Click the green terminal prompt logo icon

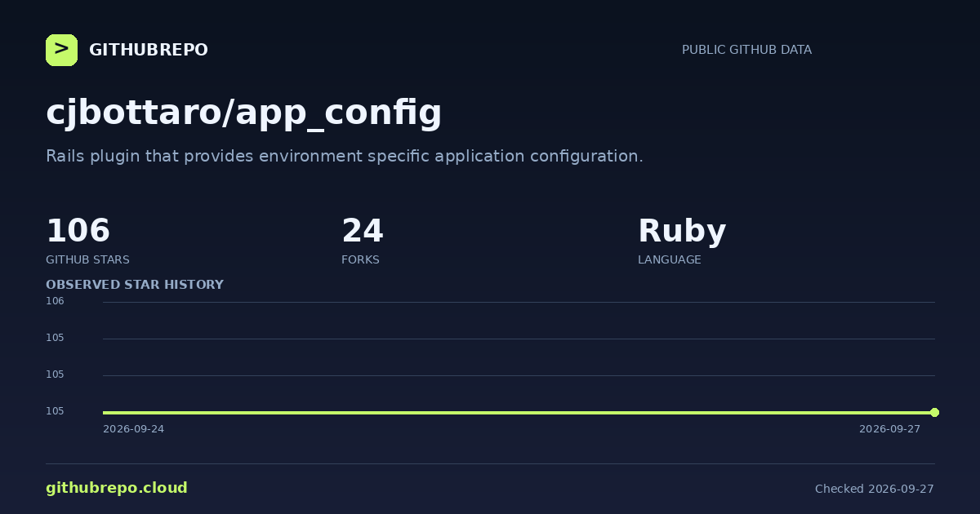click(x=61, y=50)
